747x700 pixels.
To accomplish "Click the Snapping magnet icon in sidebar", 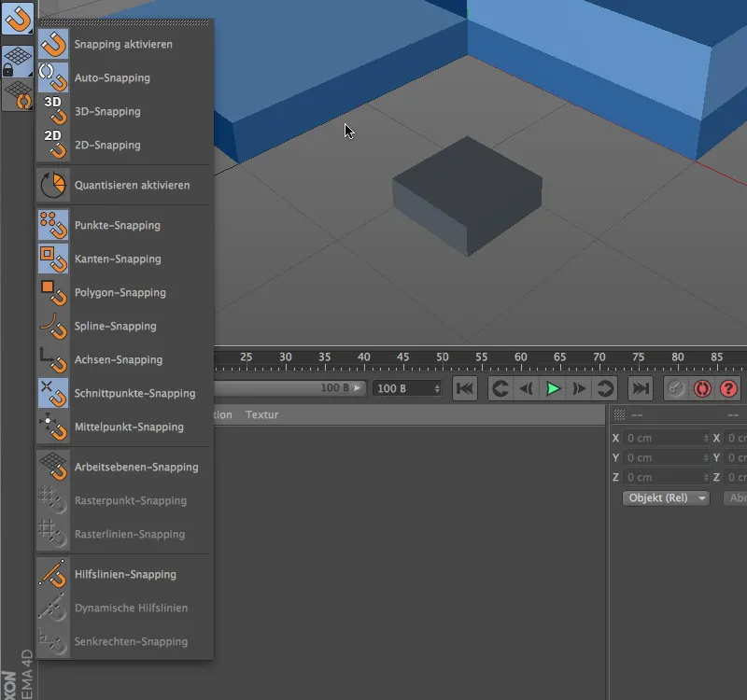I will (x=18, y=19).
